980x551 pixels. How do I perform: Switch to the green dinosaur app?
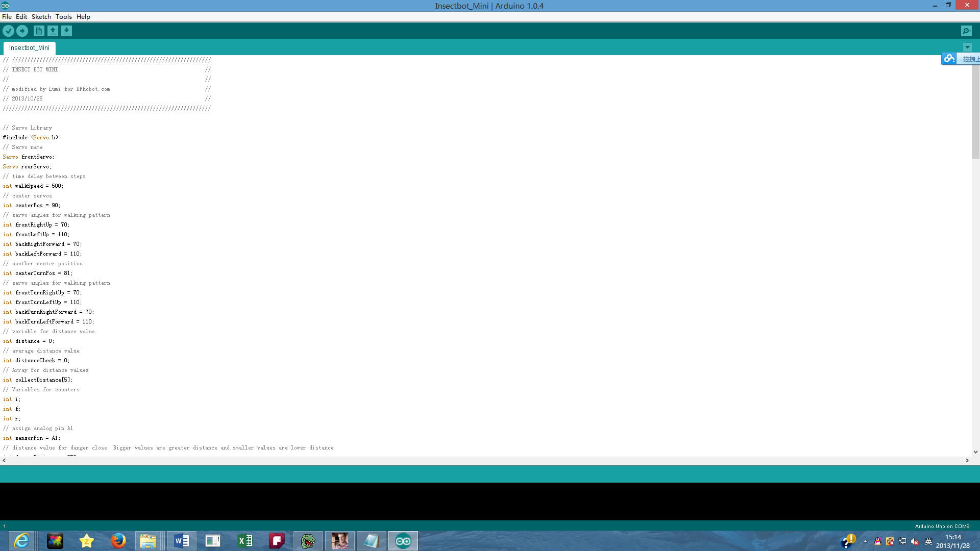pyautogui.click(x=308, y=541)
